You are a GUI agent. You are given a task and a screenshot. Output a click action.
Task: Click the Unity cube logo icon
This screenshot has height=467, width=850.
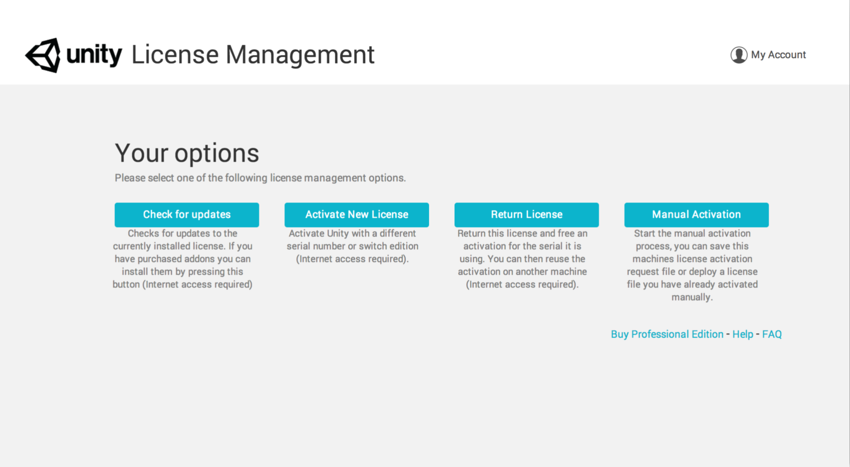[43, 55]
